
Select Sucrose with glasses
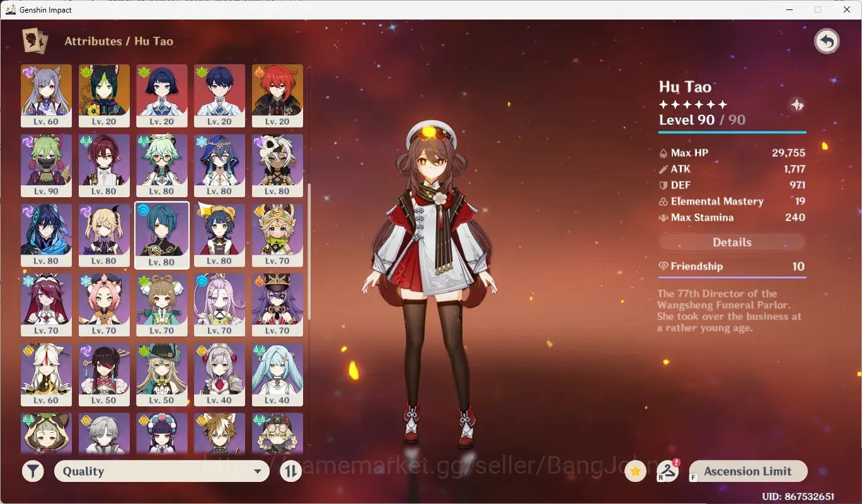click(162, 166)
